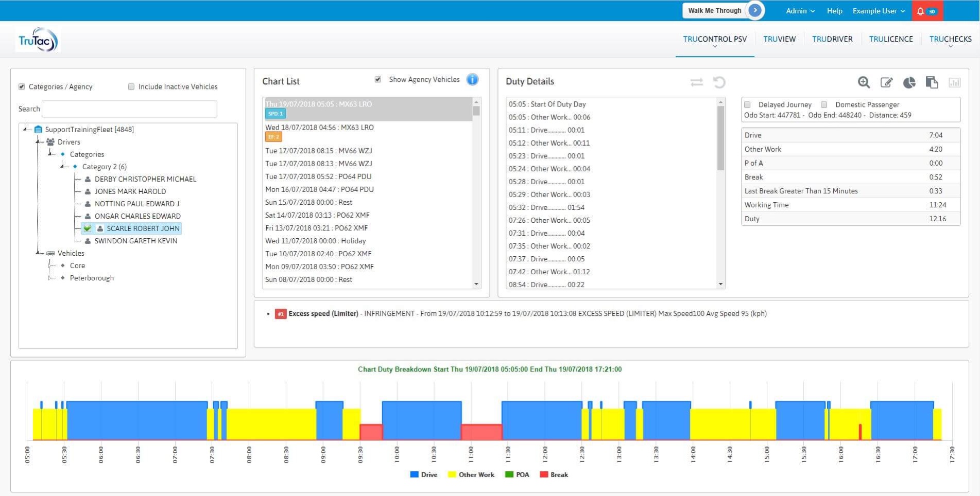Check Include Inactive Vehicles
Image resolution: width=980 pixels, height=496 pixels.
click(132, 86)
